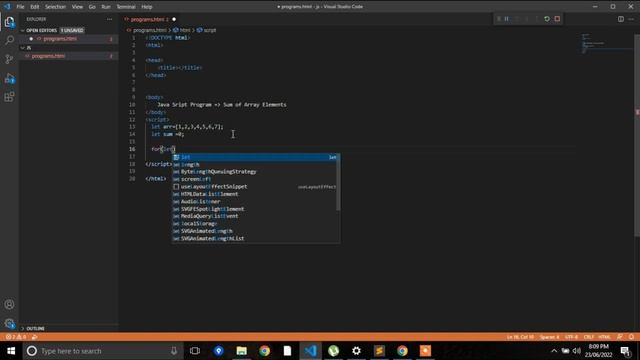Open the Terminal menu

126,7
